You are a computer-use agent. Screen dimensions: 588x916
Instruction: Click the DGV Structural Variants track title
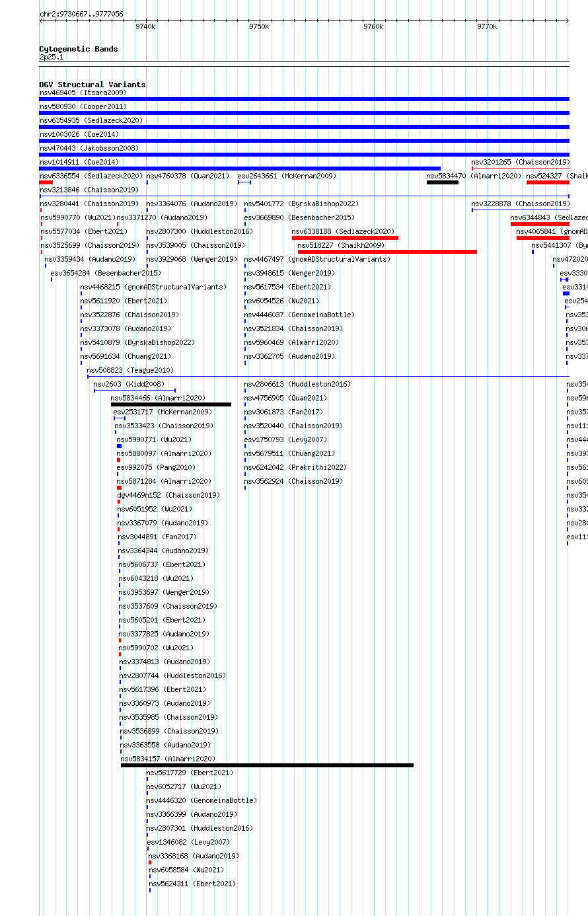click(x=92, y=85)
